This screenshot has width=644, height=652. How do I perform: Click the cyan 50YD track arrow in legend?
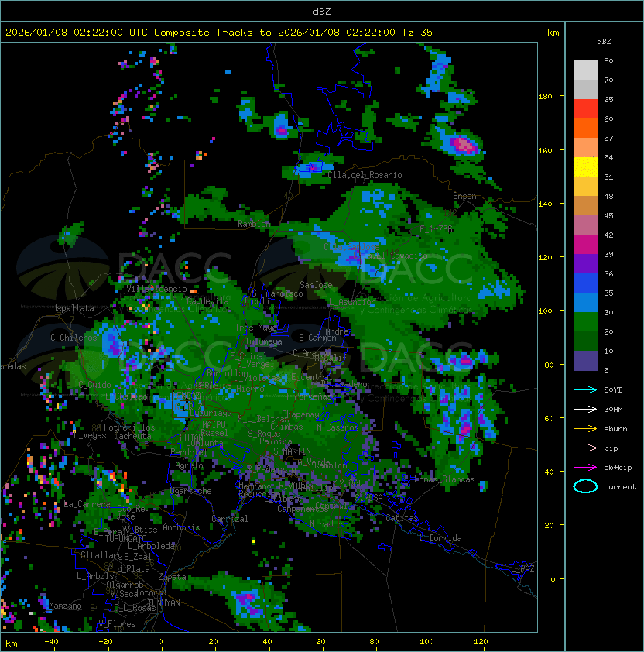pyautogui.click(x=585, y=389)
